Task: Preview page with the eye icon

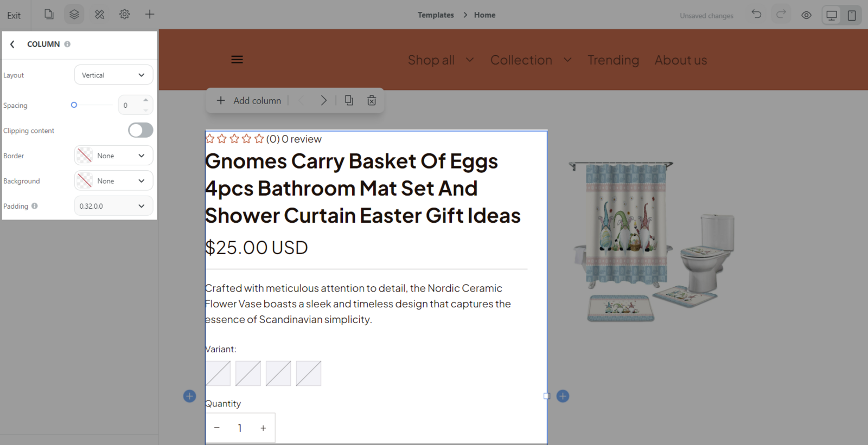Action: [x=807, y=15]
